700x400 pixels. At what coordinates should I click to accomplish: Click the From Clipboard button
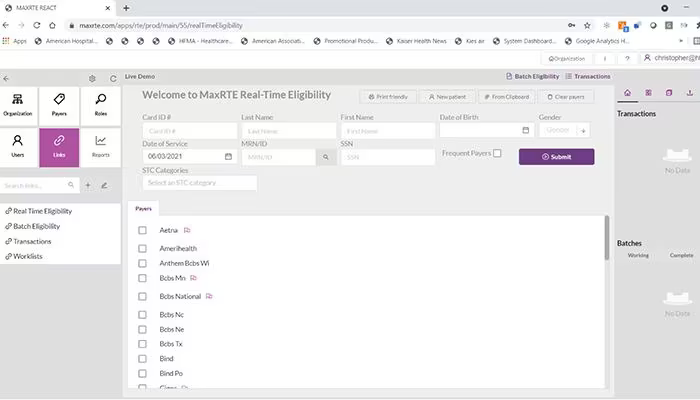[x=507, y=97]
